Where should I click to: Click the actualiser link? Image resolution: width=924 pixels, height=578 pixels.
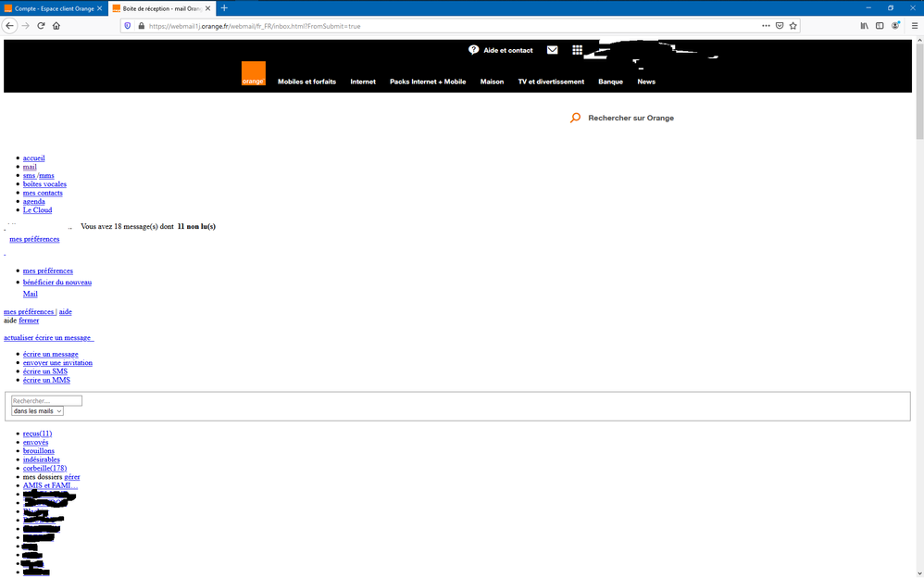[19, 338]
